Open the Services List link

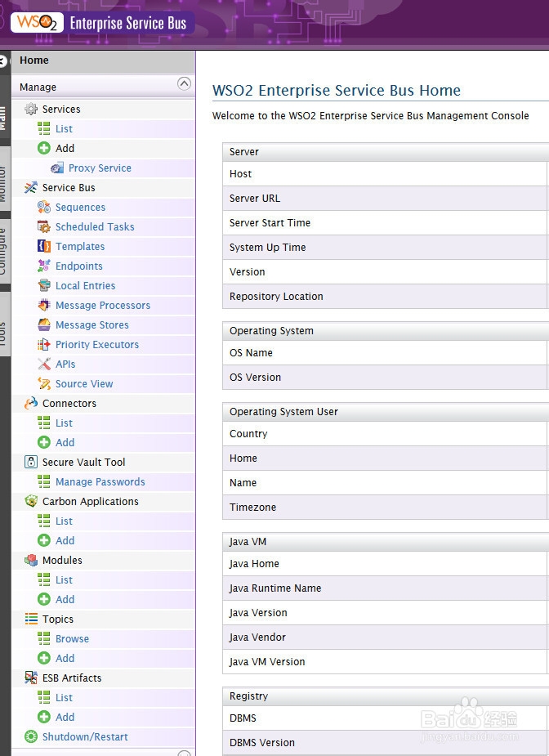coord(64,129)
